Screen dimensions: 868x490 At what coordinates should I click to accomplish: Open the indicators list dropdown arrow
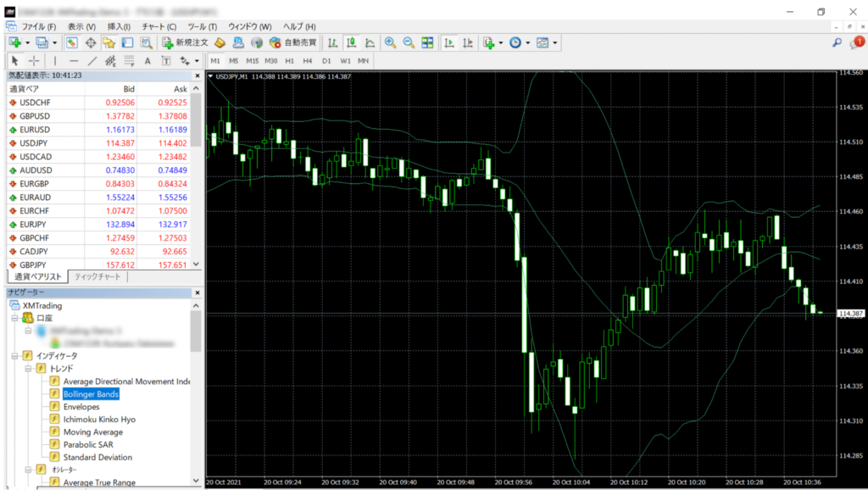coord(501,42)
